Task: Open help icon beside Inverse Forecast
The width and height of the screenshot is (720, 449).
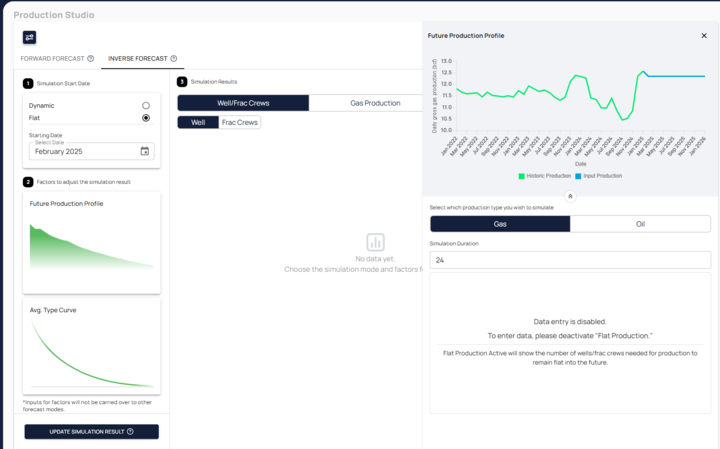Action: point(173,59)
